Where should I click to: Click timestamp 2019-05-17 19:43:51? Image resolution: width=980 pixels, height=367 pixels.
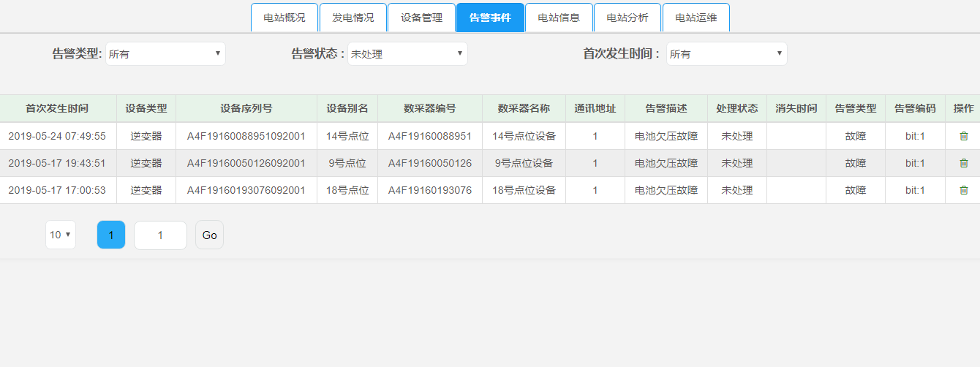57,163
